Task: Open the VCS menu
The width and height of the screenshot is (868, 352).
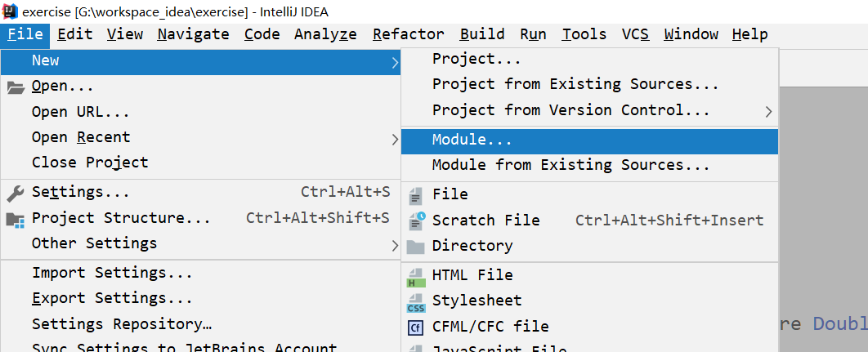Action: pyautogui.click(x=635, y=34)
